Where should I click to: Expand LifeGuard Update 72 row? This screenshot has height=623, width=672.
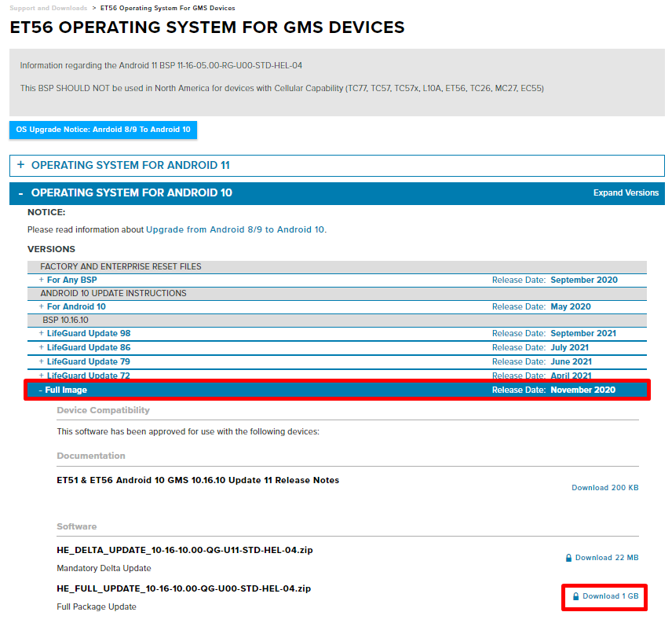(x=337, y=376)
